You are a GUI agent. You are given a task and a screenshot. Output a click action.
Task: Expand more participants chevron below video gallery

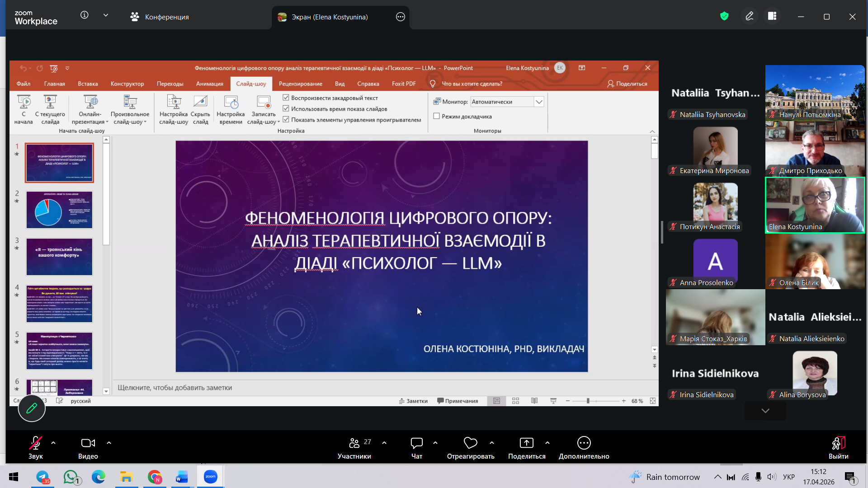765,411
